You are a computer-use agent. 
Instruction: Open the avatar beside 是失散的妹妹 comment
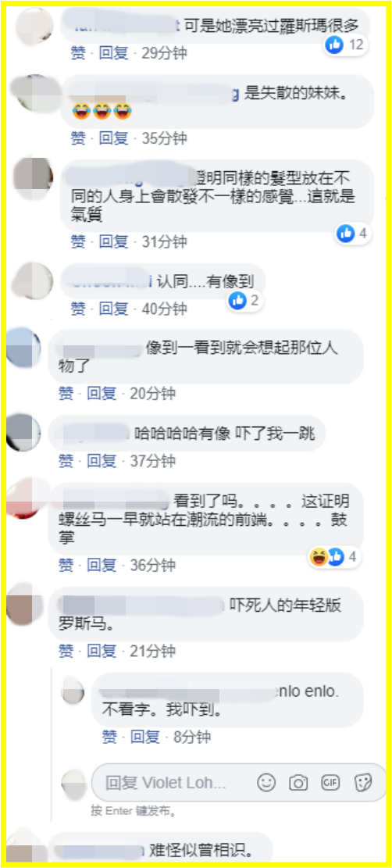click(x=34, y=94)
